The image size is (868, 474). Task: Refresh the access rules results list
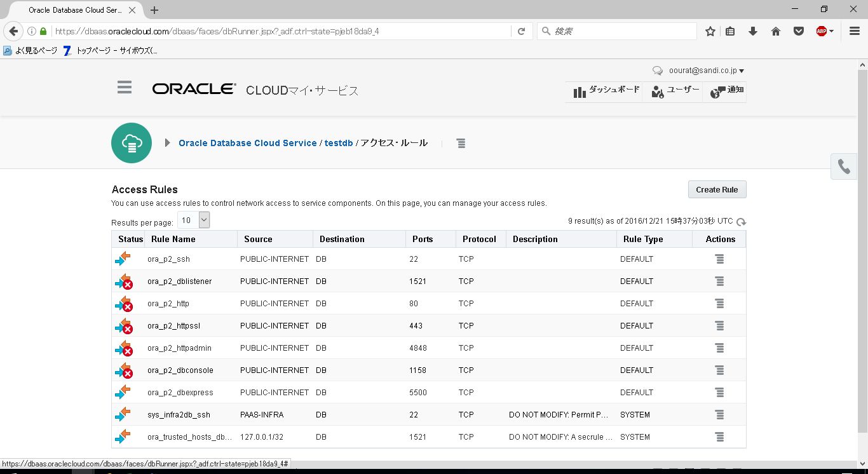[741, 222]
